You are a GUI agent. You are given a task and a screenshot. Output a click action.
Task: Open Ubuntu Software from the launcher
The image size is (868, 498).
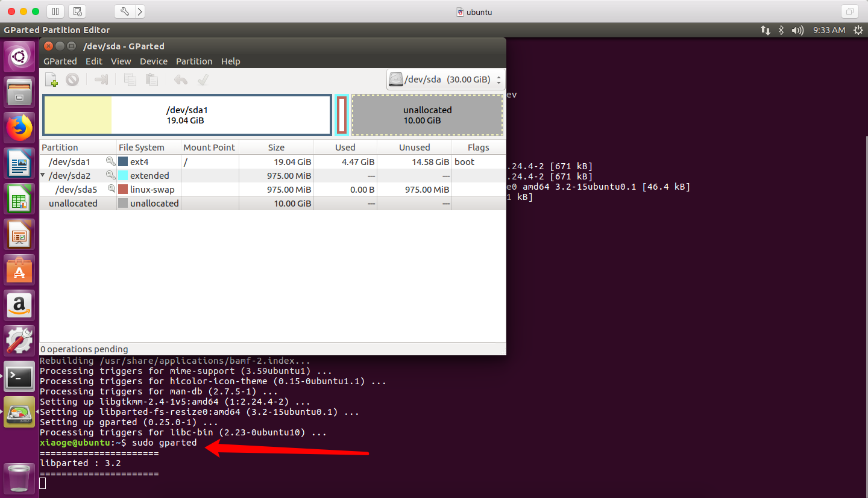coord(19,270)
